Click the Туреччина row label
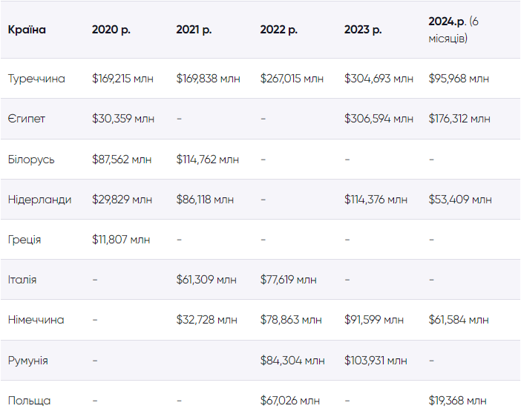This screenshot has height=420, width=521. pyautogui.click(x=36, y=79)
